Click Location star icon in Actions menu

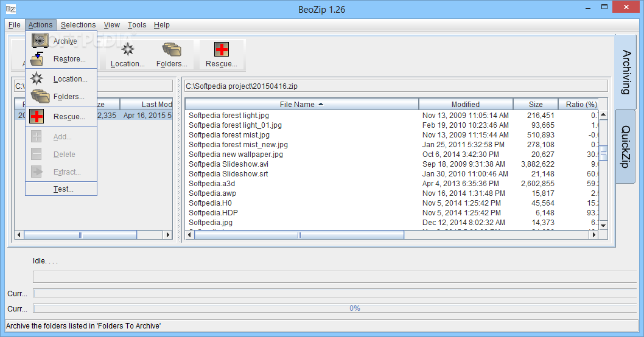[37, 78]
